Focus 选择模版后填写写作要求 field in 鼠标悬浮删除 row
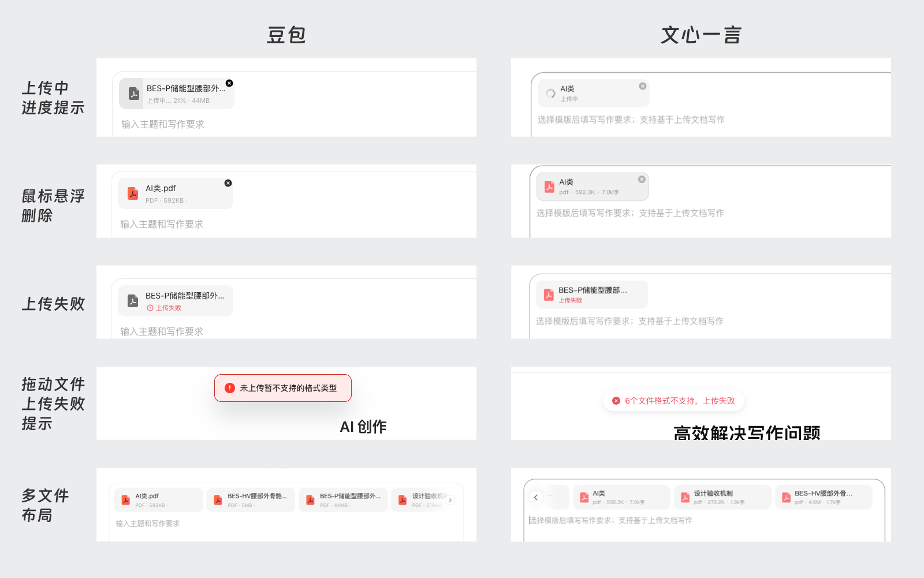The height and width of the screenshot is (578, 924). [x=630, y=213]
